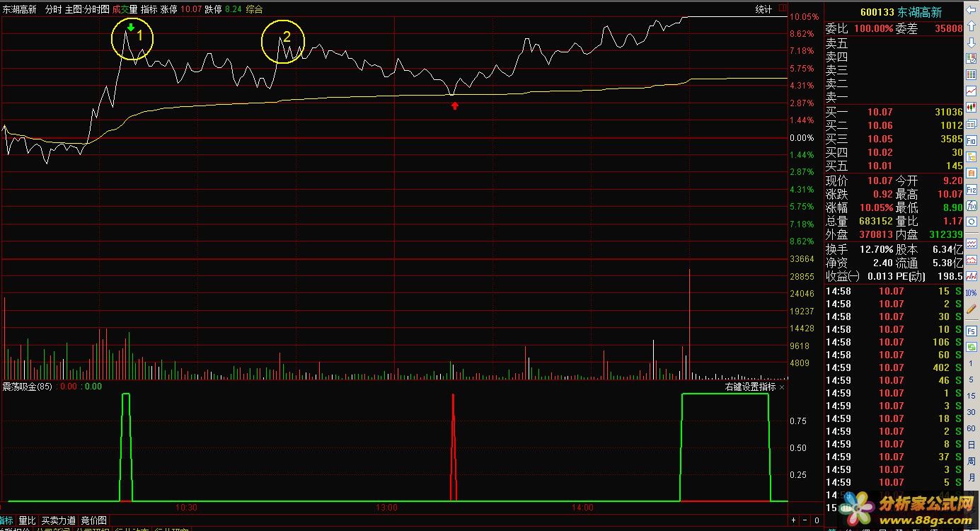Select the 日 daily period button
This screenshot has width=980, height=531.
972,445
